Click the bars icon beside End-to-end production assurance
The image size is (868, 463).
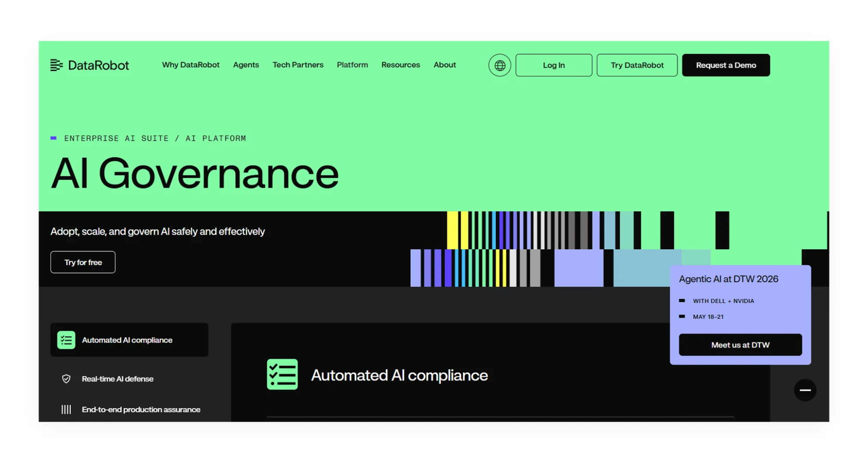(66, 410)
